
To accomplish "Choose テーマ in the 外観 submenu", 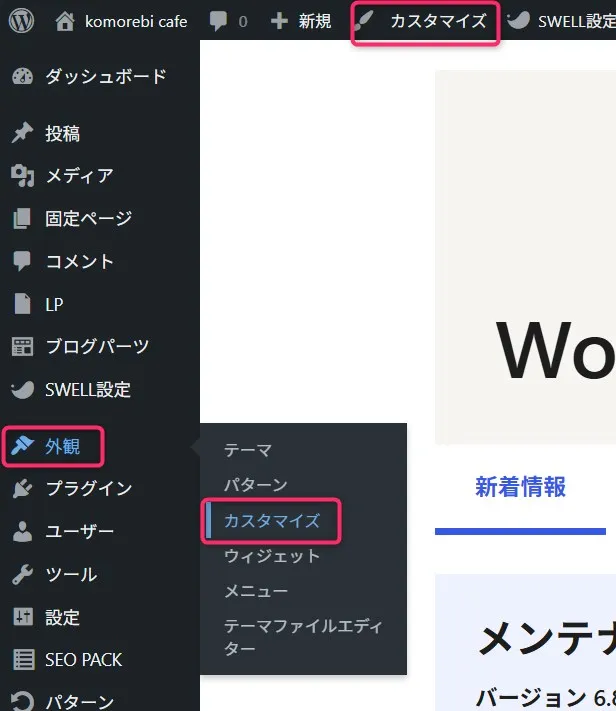I will pyautogui.click(x=248, y=450).
